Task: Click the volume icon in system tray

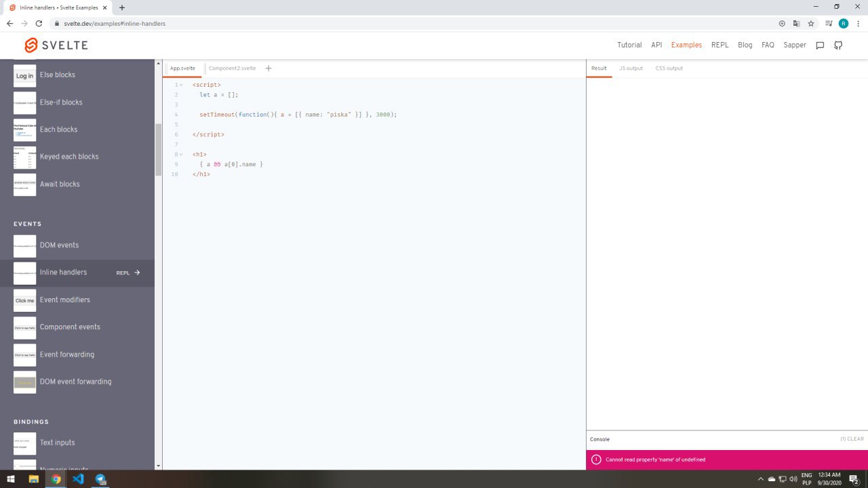Action: pyautogui.click(x=793, y=479)
